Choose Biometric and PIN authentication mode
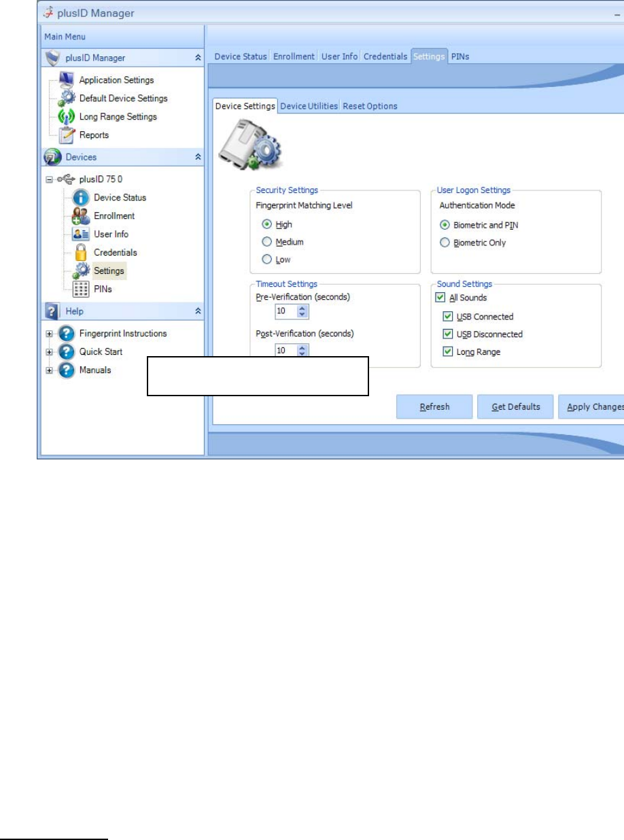The image size is (624, 840). 445,225
